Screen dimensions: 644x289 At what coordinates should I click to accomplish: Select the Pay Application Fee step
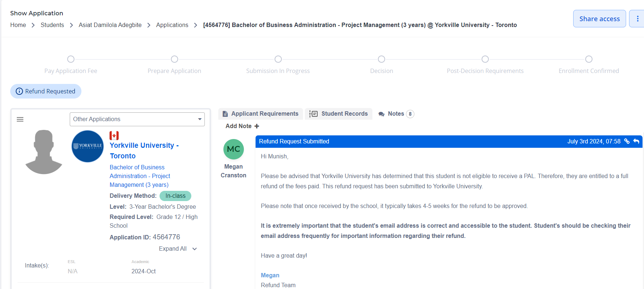click(x=71, y=64)
